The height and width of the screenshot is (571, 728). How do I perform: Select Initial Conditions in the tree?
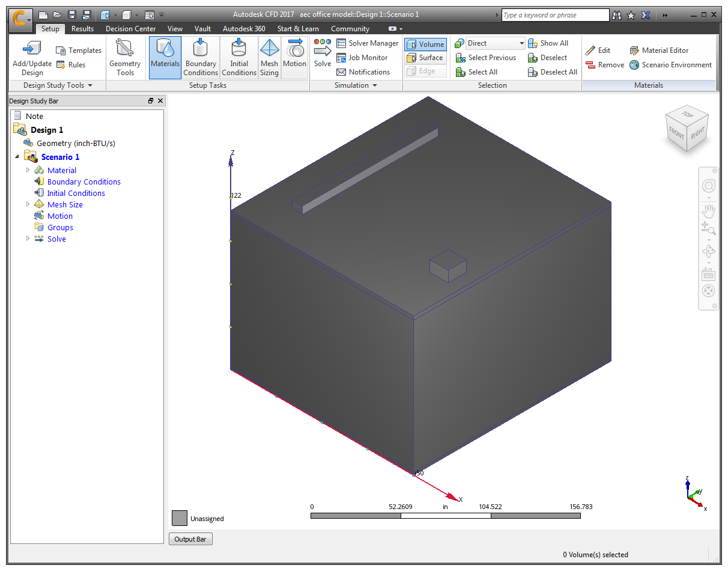(76, 193)
